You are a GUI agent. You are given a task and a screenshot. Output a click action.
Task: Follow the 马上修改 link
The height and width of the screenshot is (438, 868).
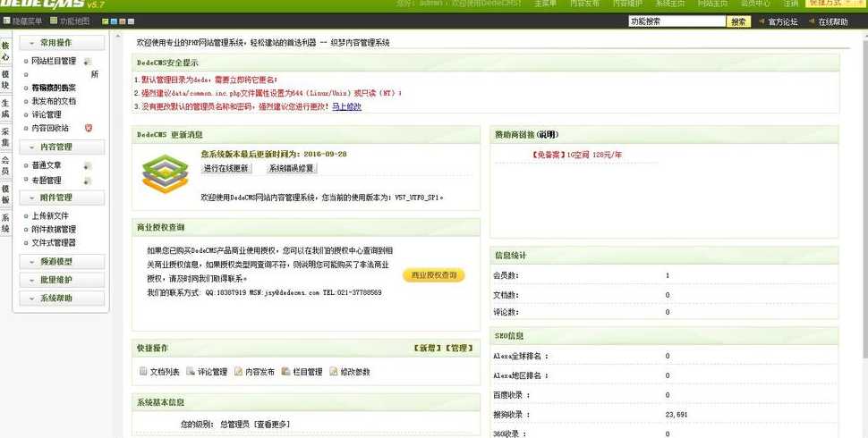click(x=346, y=106)
